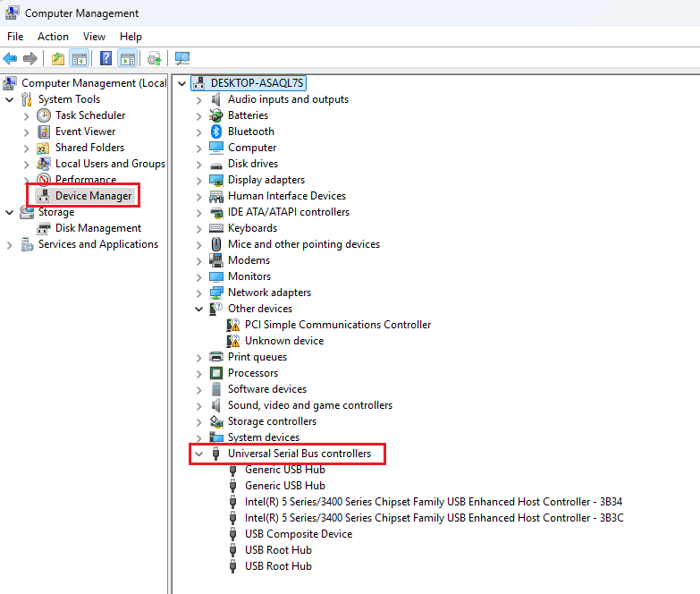Collapse the Other devices category

point(198,309)
